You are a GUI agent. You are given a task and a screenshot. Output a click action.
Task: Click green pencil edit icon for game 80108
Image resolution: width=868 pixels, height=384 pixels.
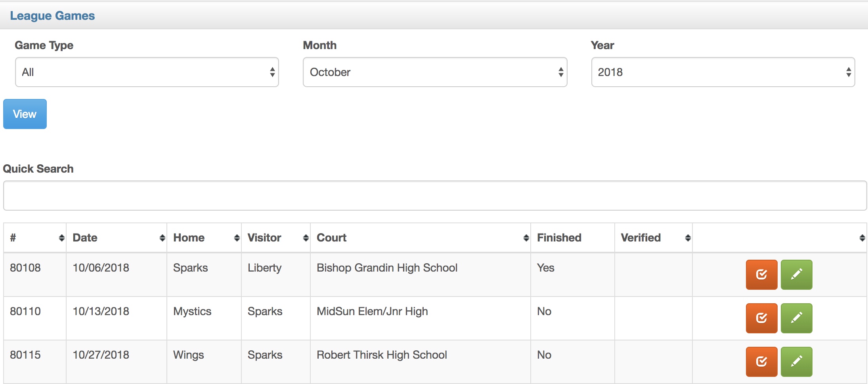pyautogui.click(x=796, y=275)
